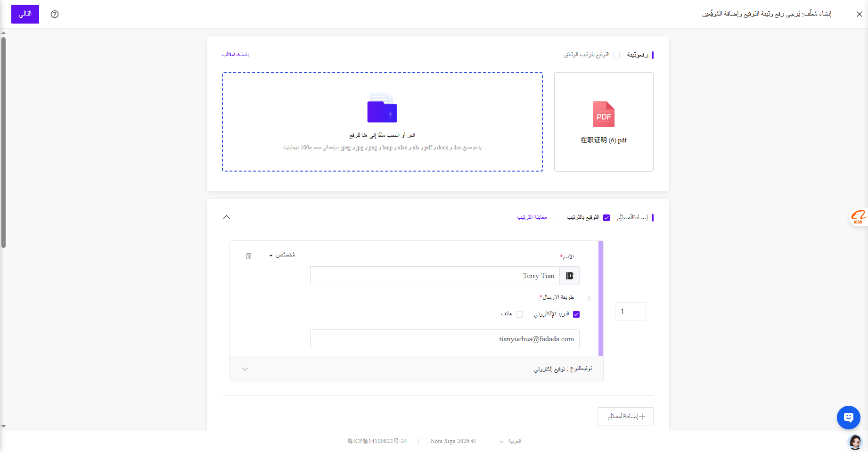Open the العربية language selector in footer

[x=510, y=441]
